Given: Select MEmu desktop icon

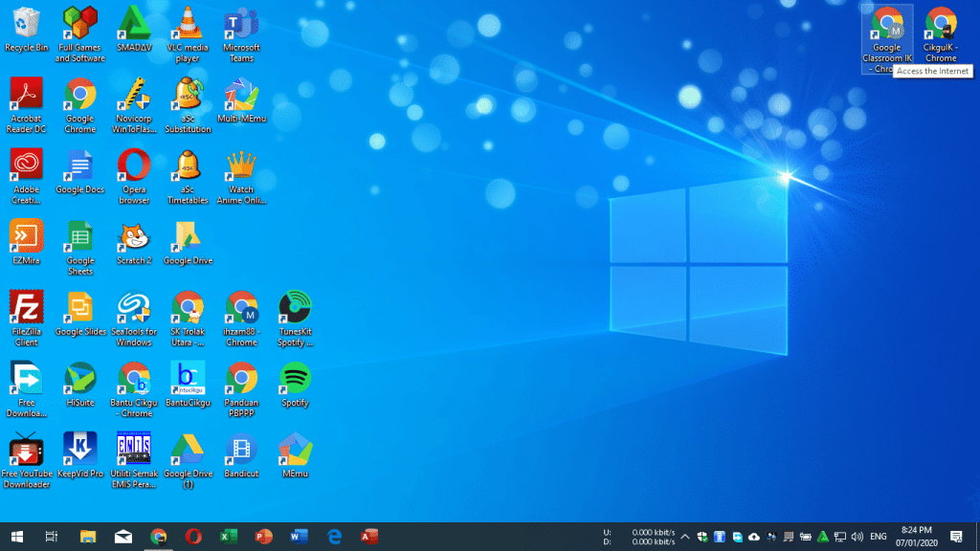Looking at the screenshot, I should pyautogui.click(x=295, y=456).
